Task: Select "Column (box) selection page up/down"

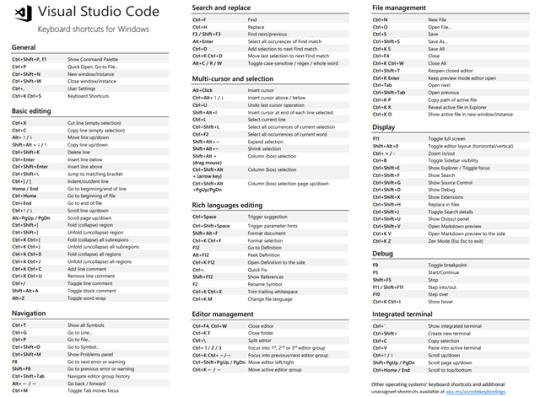Action: [x=288, y=184]
